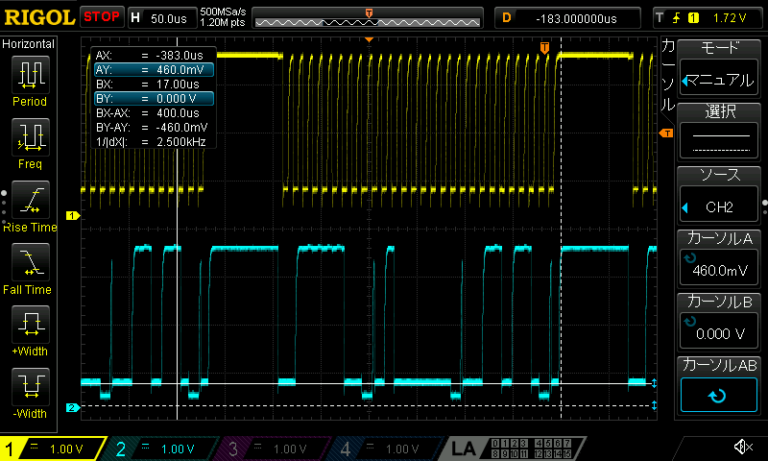Open the Horizontal measurement menu tab
Screen dimensions: 768x461
(29, 45)
